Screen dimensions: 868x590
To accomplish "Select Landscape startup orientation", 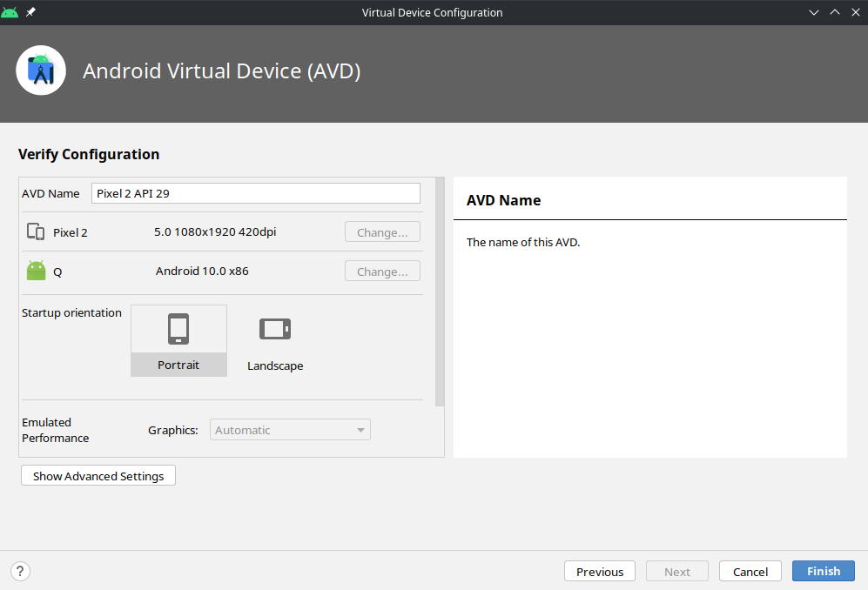I will click(x=275, y=342).
